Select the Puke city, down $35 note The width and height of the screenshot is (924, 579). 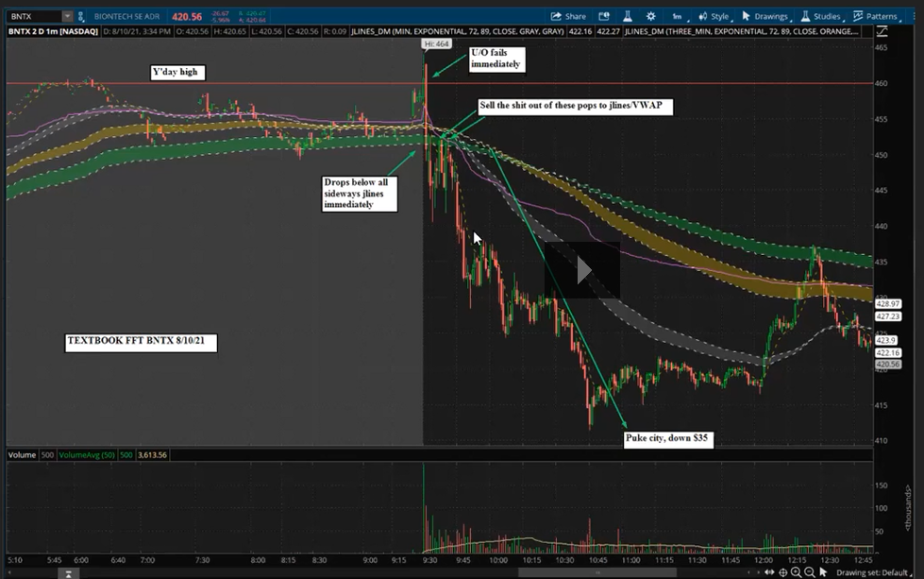(x=669, y=439)
